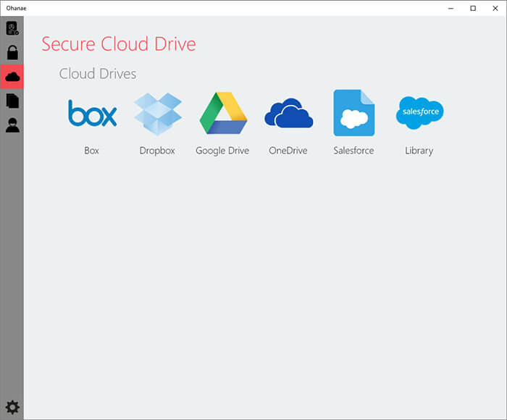Open the Dropbox logo
This screenshot has width=507, height=420.
click(158, 114)
